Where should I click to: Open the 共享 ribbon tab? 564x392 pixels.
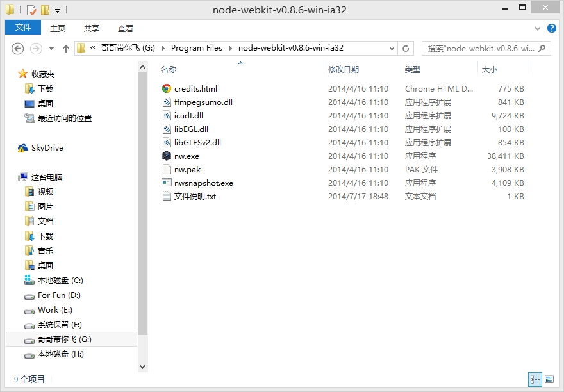tap(92, 28)
